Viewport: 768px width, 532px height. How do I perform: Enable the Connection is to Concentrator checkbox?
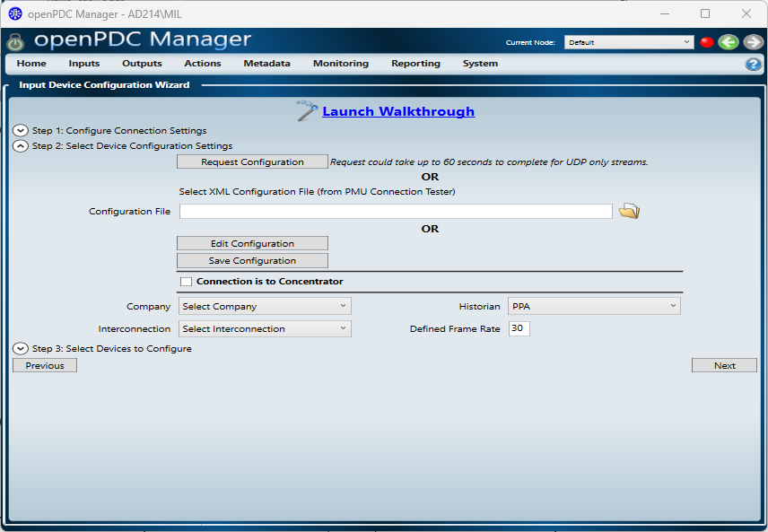tap(187, 282)
